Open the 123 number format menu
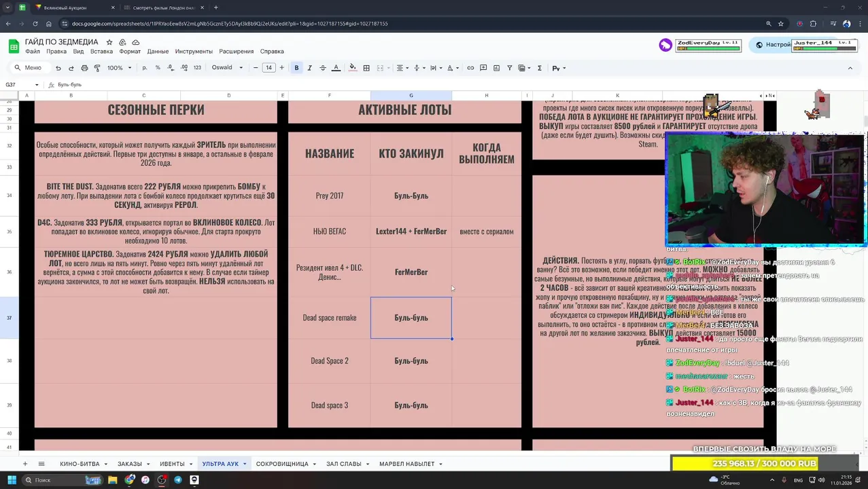 197,68
